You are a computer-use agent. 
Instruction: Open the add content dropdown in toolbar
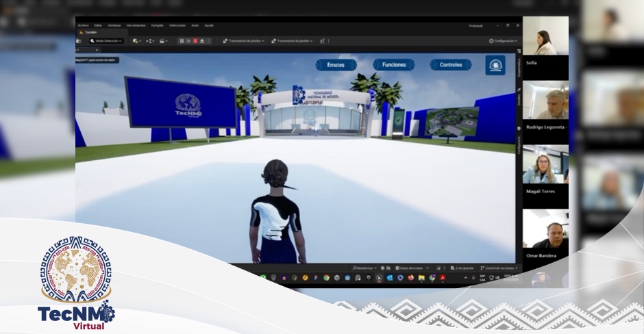137,41
